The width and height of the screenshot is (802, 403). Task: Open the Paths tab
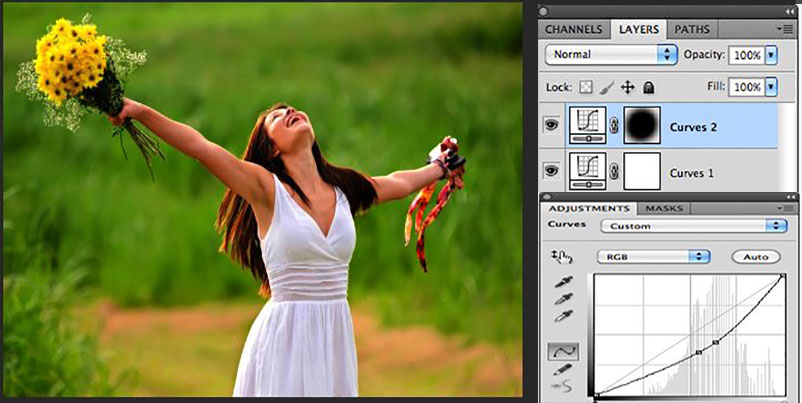point(692,29)
